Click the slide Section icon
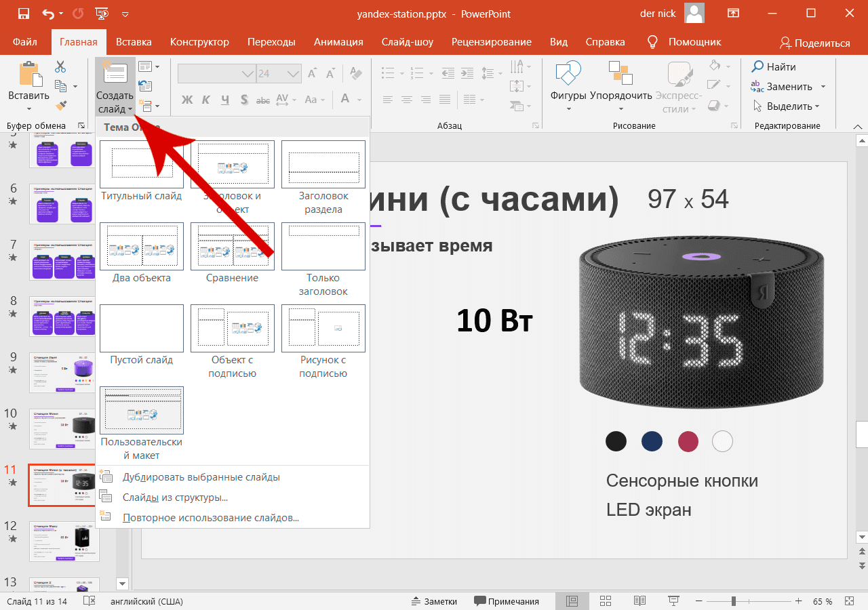 (x=145, y=106)
